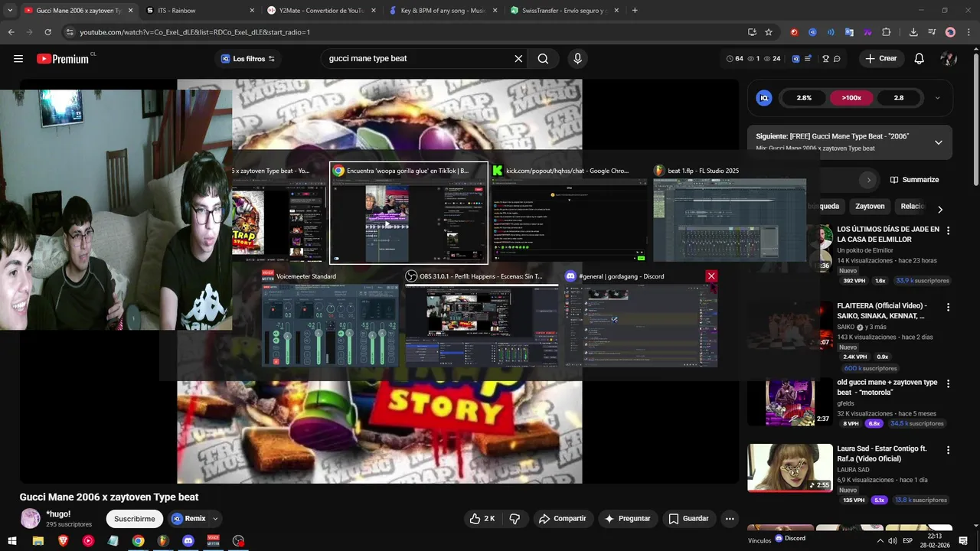Switch to Voicemeeter Standard window preview
The height and width of the screenshot is (551, 980).
pos(330,318)
